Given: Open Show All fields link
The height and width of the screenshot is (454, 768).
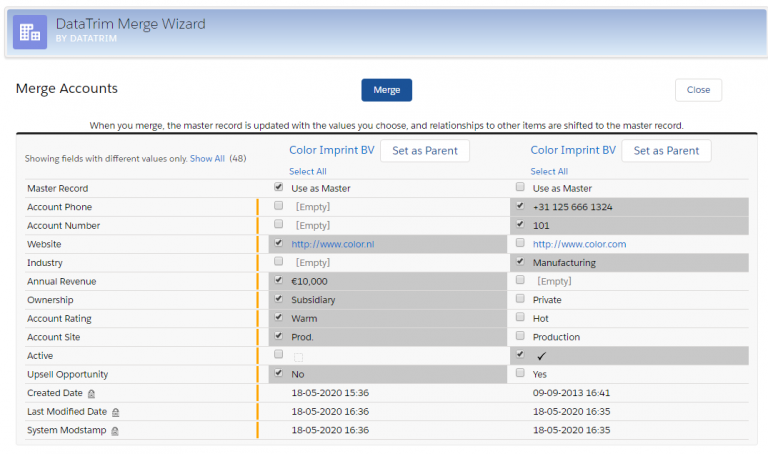Looking at the screenshot, I should point(207,159).
